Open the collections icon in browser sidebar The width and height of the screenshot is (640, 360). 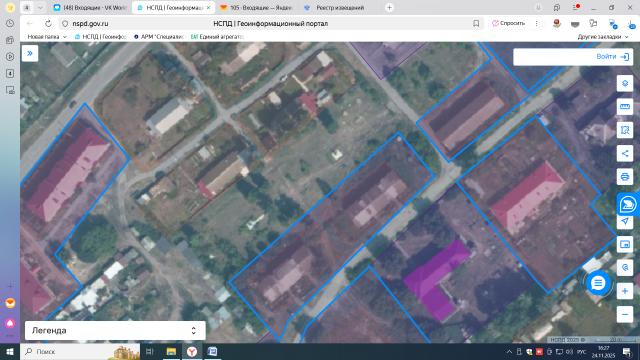(x=10, y=40)
